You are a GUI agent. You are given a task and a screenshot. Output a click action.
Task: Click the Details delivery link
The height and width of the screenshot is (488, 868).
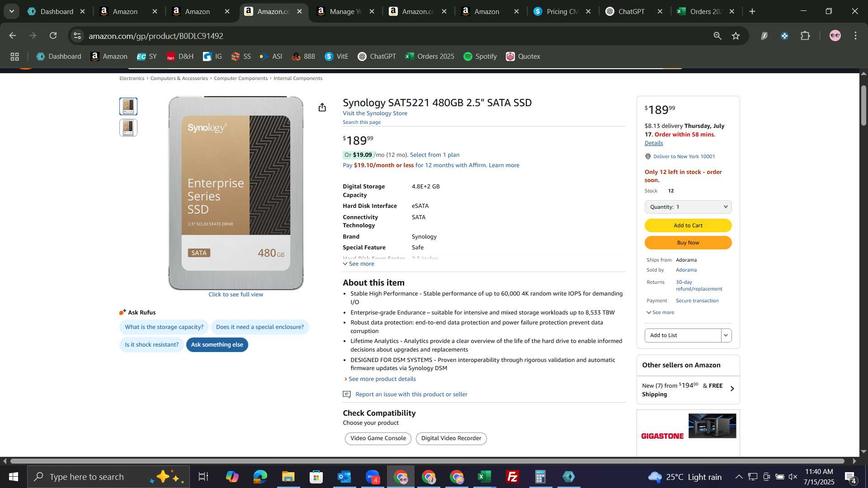654,143
